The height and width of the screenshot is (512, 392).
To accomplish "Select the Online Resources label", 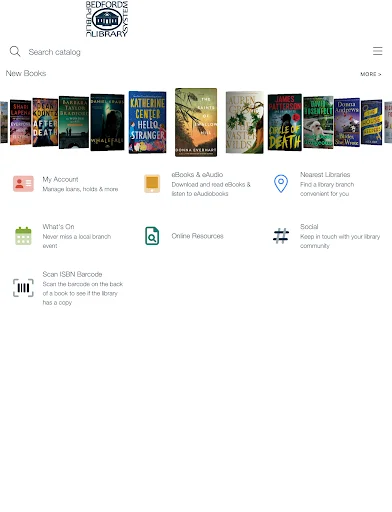I will [197, 236].
